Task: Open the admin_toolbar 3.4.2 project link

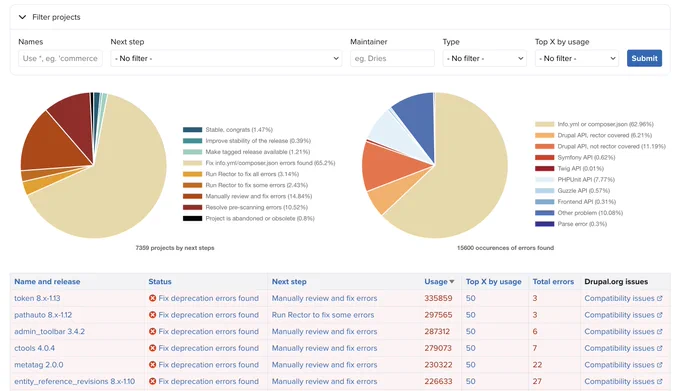Action: click(x=49, y=332)
